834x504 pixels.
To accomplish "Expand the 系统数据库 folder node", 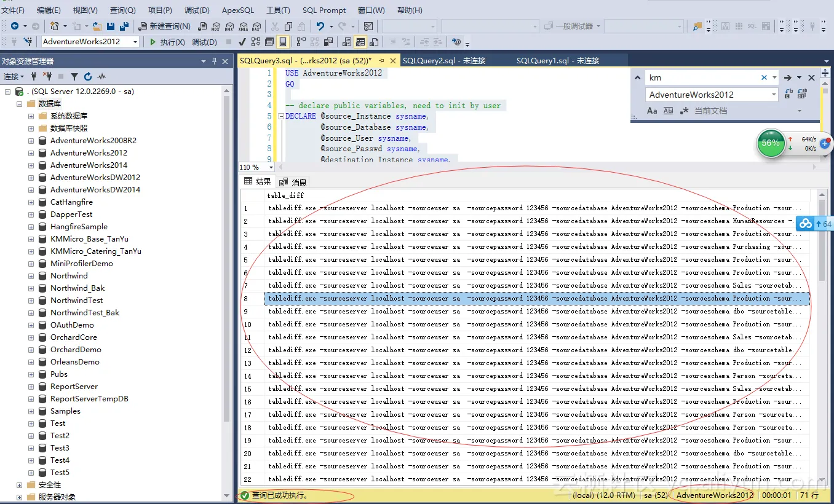I will pyautogui.click(x=31, y=116).
